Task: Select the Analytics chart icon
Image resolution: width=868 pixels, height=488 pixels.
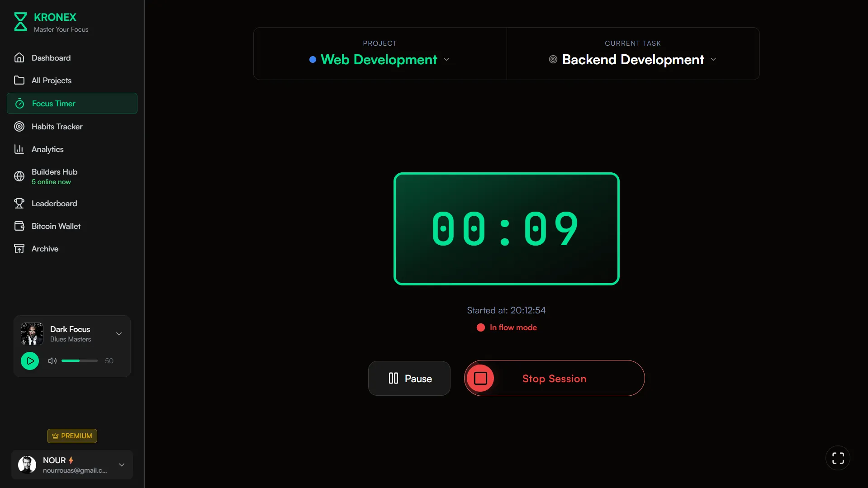Action: click(20, 149)
